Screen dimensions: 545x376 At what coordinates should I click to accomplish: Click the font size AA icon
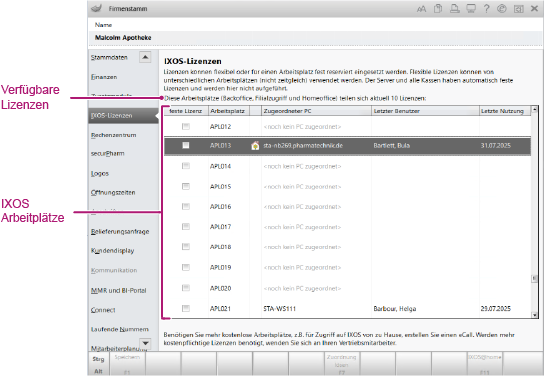421,9
